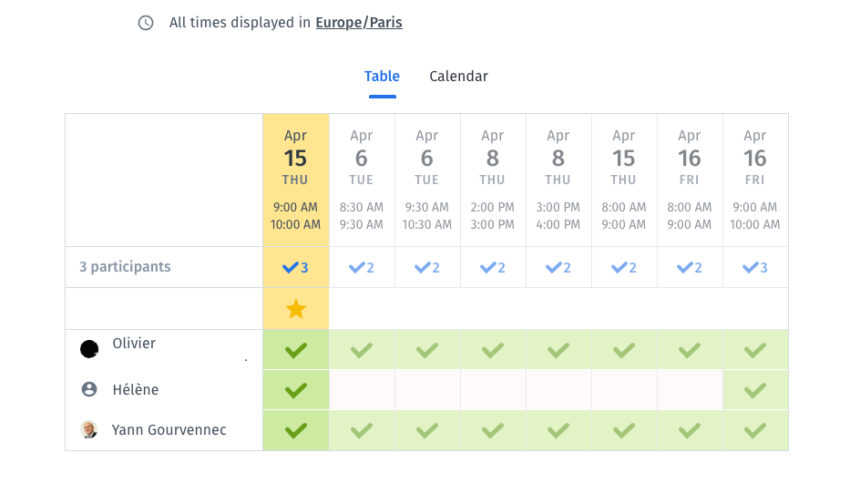Click the 2-votes tally under Apr 8 2:00 PM
This screenshot has width=850, height=484.
493,267
